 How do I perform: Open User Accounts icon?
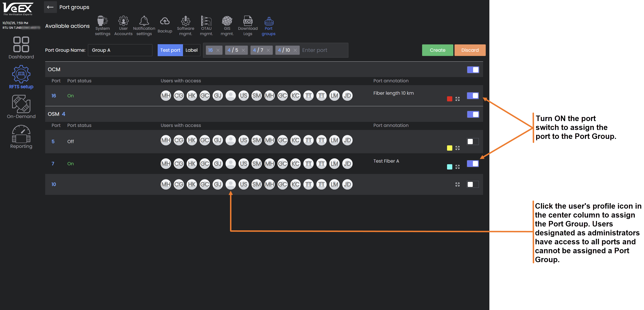[x=123, y=21]
